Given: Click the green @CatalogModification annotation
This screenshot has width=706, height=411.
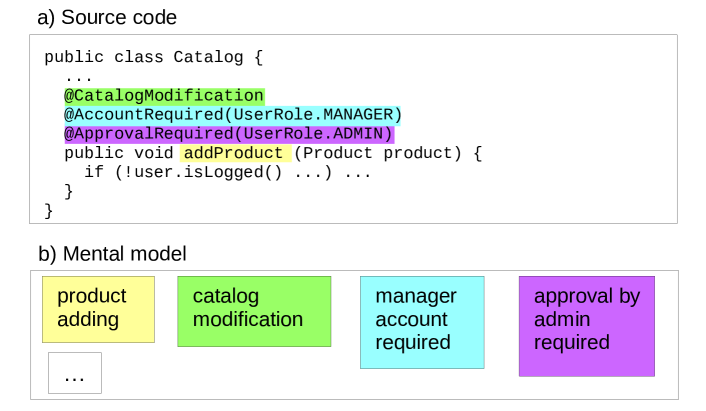Looking at the screenshot, I should point(164,96).
